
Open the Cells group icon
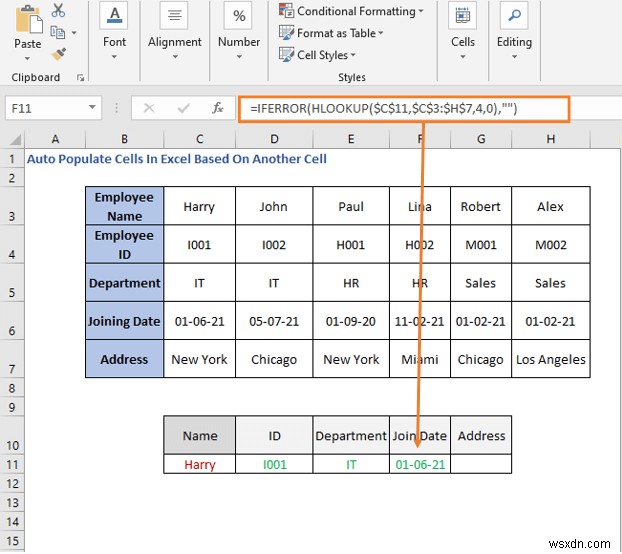coord(463,15)
